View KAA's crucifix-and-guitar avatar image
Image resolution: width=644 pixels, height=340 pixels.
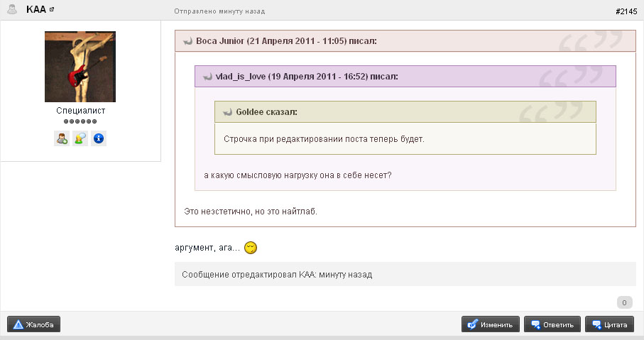(80, 67)
